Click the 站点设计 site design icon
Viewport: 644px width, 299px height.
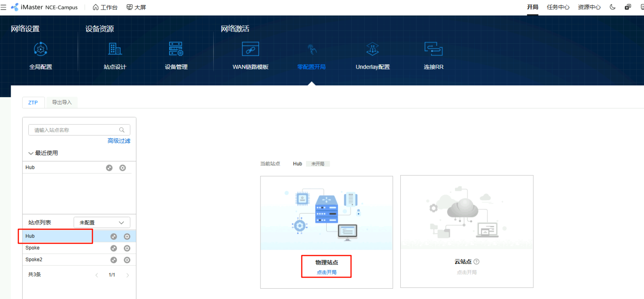[x=115, y=50]
